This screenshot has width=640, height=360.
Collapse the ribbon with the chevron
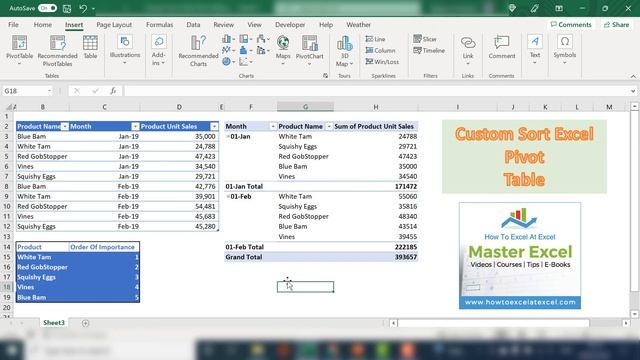633,76
